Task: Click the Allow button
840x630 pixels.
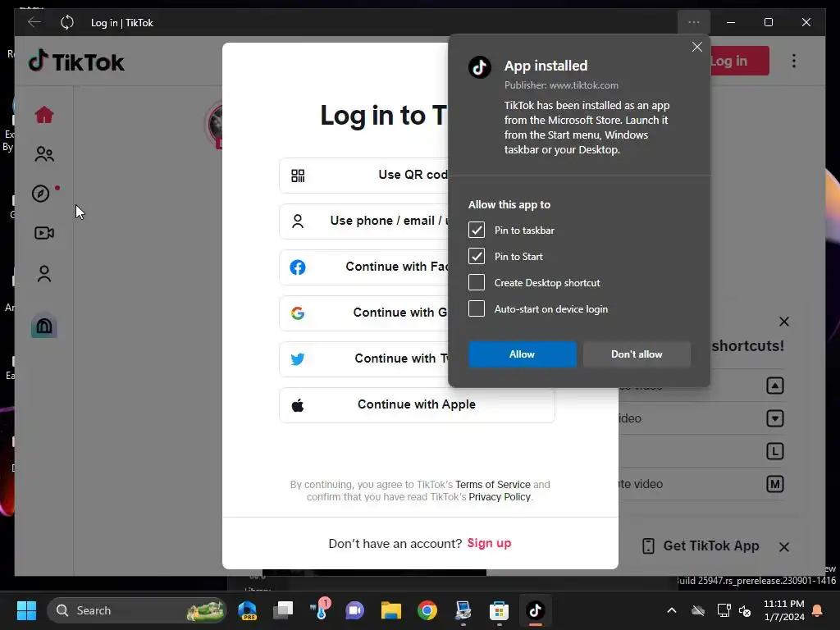Action: click(x=523, y=354)
